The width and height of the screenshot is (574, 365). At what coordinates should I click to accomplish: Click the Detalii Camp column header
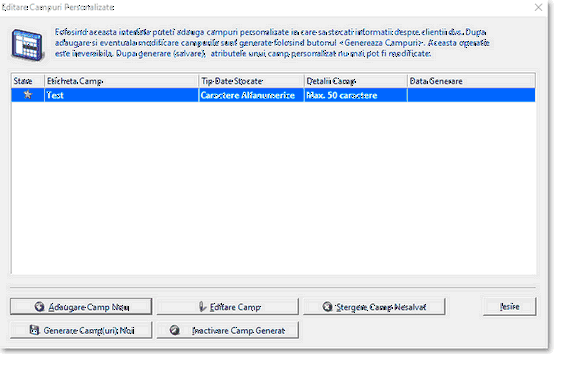click(356, 81)
